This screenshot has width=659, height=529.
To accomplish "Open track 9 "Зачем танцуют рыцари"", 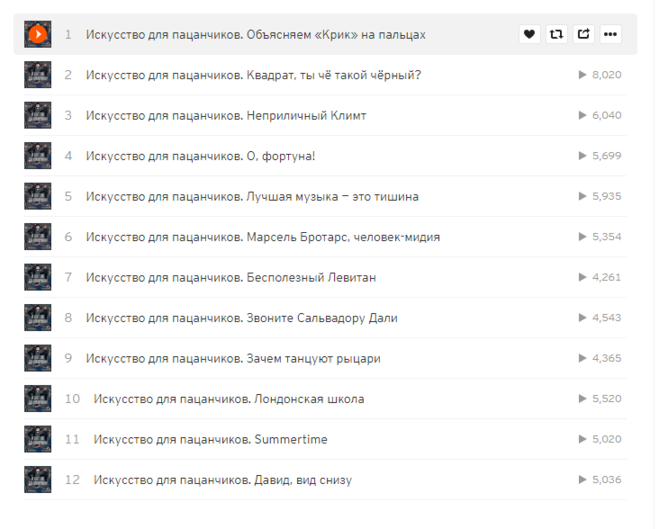I will point(233,358).
